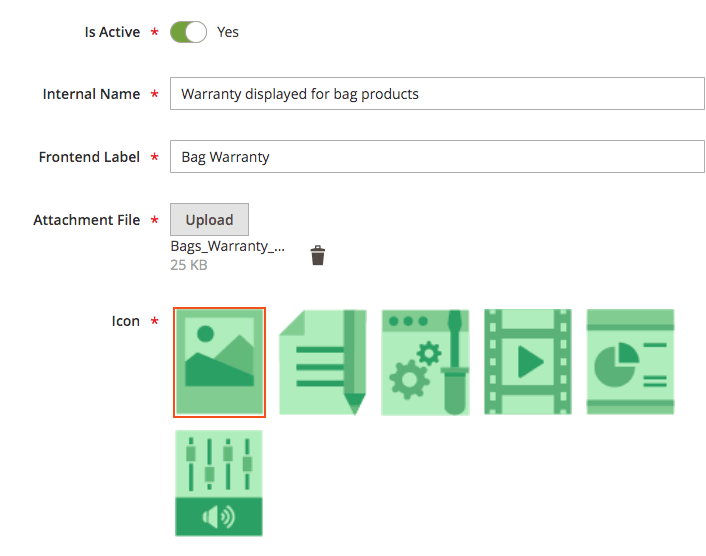706x556 pixels.
Task: Click the Frontend Label field label
Action: coord(89,157)
